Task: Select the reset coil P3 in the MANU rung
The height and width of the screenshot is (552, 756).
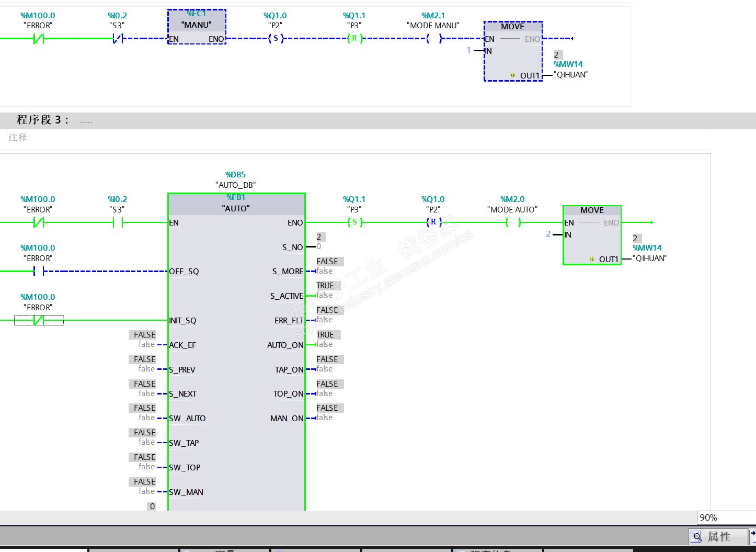Action: click(354, 38)
